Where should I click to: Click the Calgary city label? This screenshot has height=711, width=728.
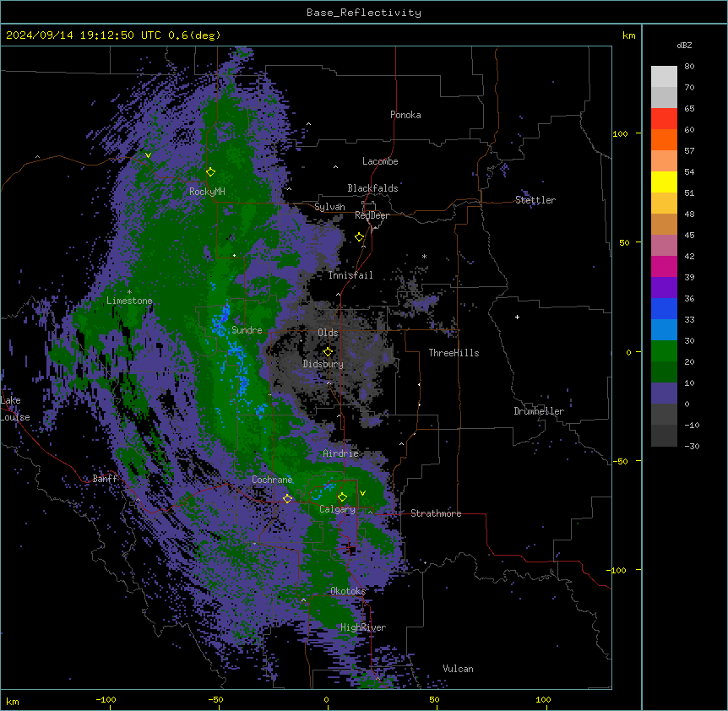pos(337,509)
